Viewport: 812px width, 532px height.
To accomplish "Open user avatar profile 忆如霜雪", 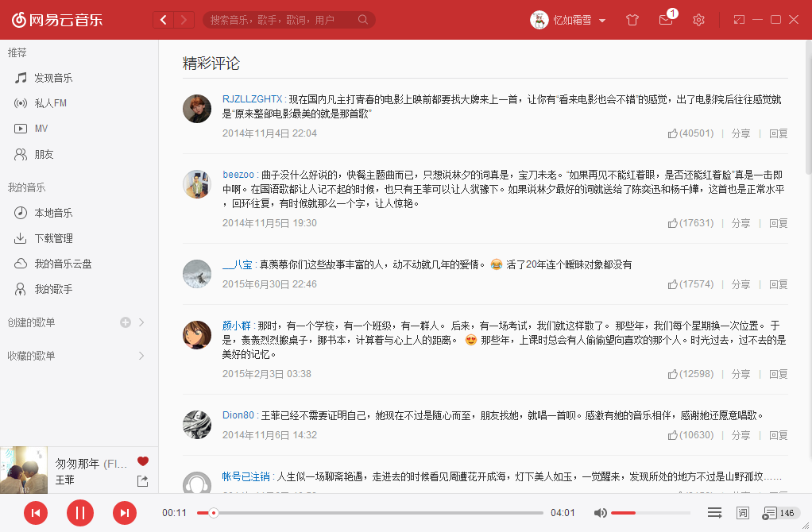I will tap(539, 20).
